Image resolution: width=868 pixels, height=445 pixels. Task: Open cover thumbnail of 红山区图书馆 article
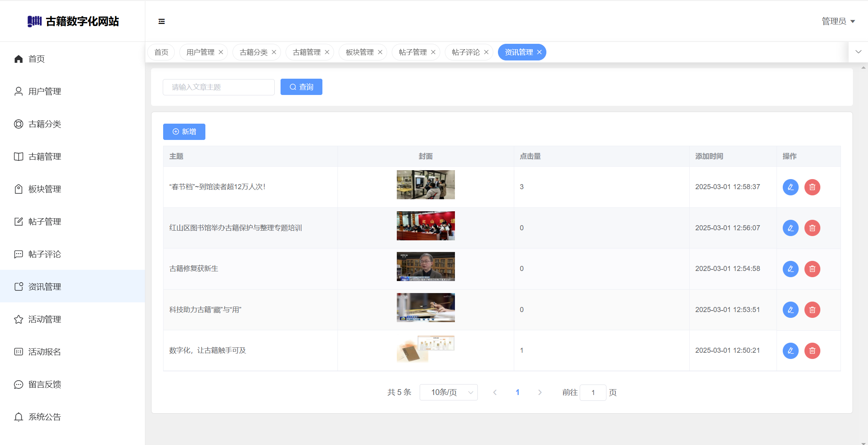pyautogui.click(x=425, y=226)
